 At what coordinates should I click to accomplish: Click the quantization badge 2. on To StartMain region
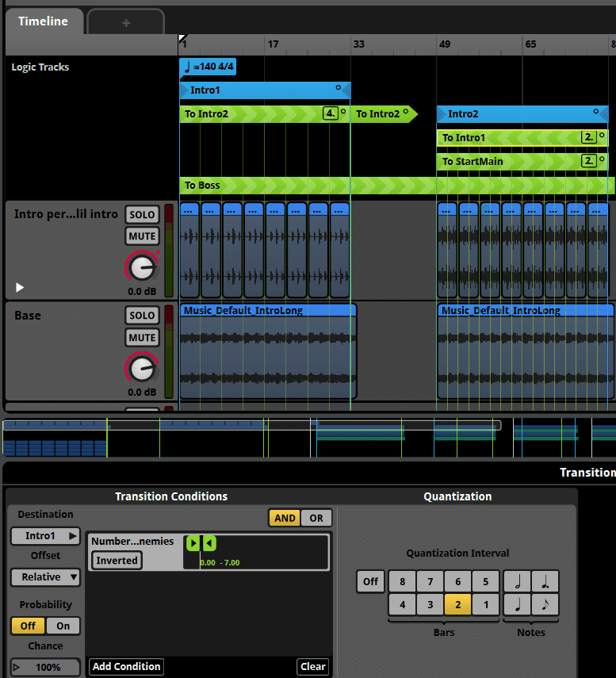588,161
